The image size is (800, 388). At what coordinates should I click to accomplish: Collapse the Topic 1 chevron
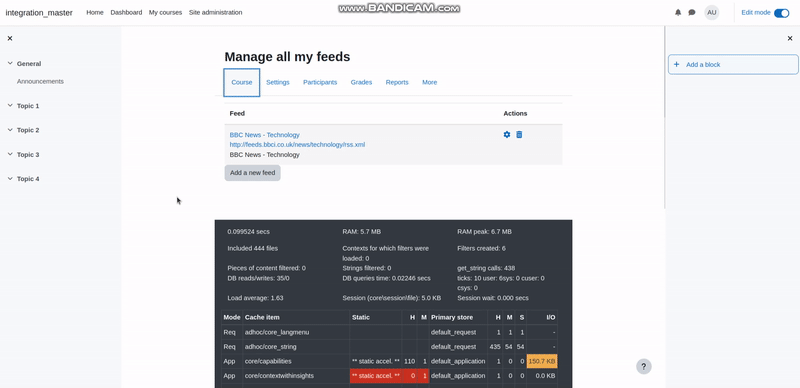pyautogui.click(x=10, y=106)
